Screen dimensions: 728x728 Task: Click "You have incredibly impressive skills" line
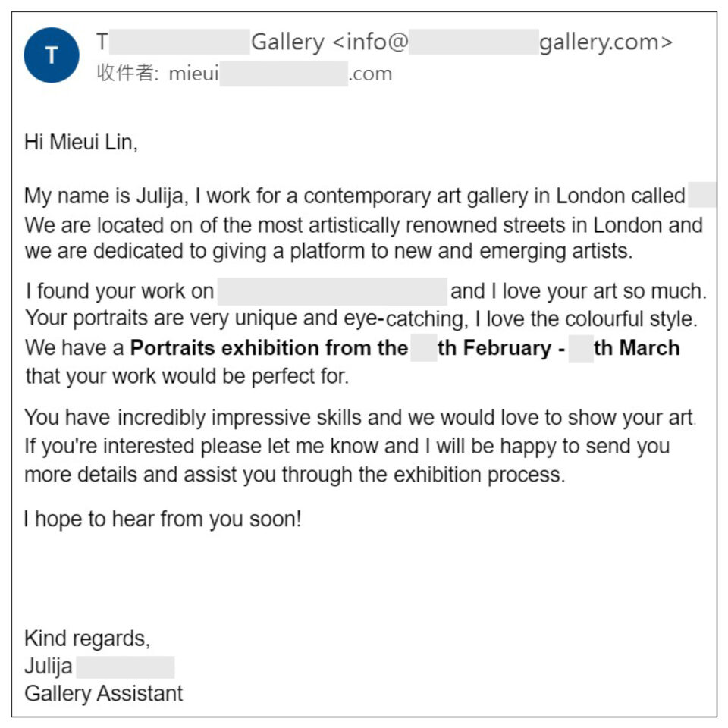(359, 418)
